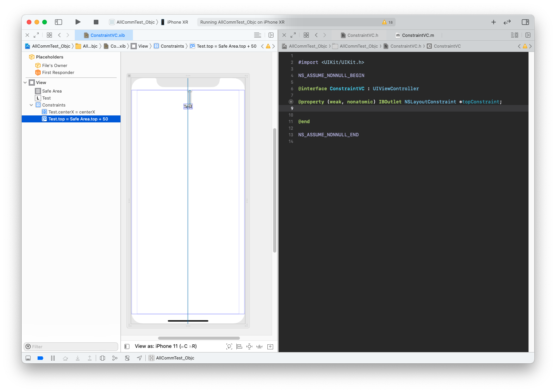
Task: Go back in left editor history
Action: (x=59, y=35)
